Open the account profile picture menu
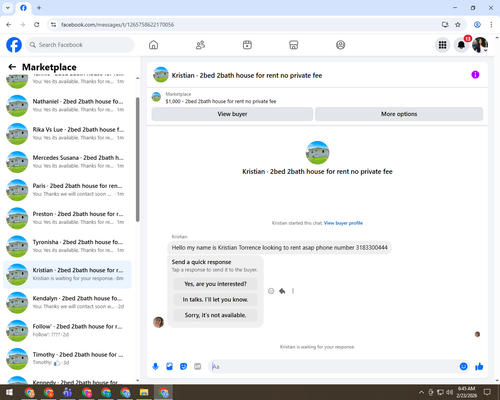The width and height of the screenshot is (500, 400). [x=480, y=45]
